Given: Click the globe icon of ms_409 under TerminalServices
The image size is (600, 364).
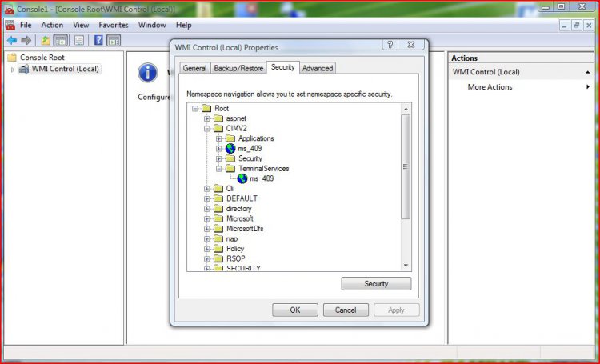Looking at the screenshot, I should point(242,178).
